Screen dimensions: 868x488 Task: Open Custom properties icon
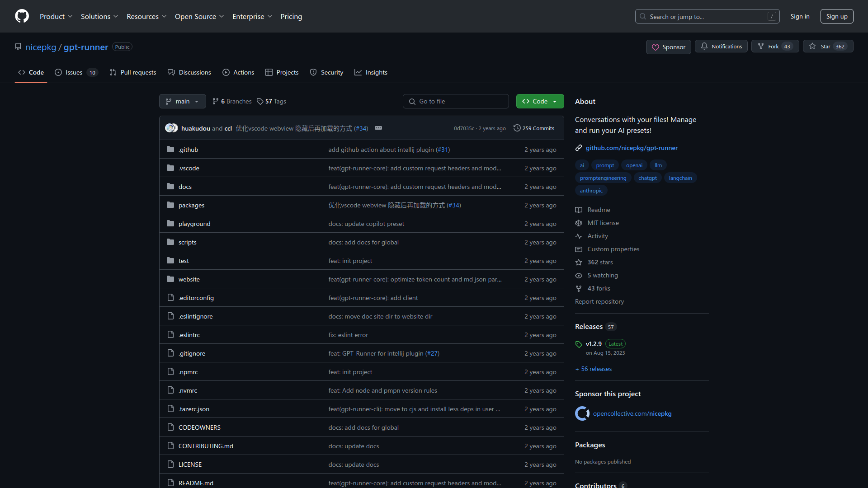tap(579, 249)
